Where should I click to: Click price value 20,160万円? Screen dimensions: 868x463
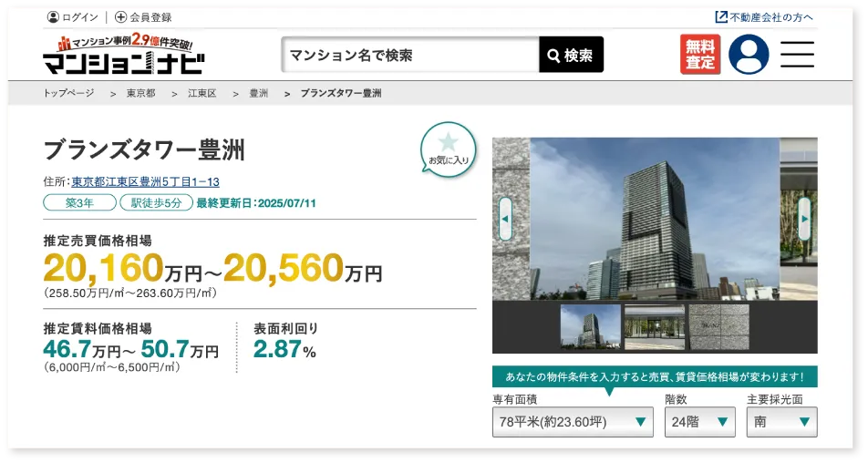tap(123, 268)
